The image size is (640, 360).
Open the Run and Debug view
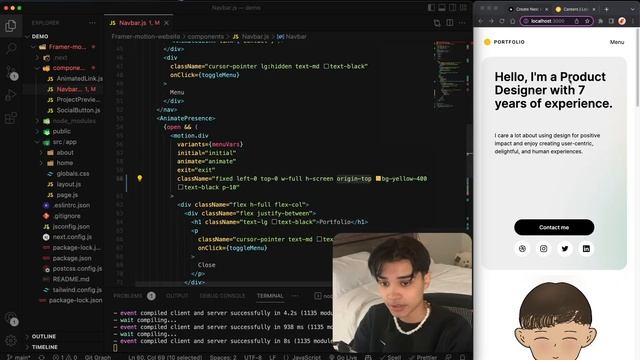(11, 95)
